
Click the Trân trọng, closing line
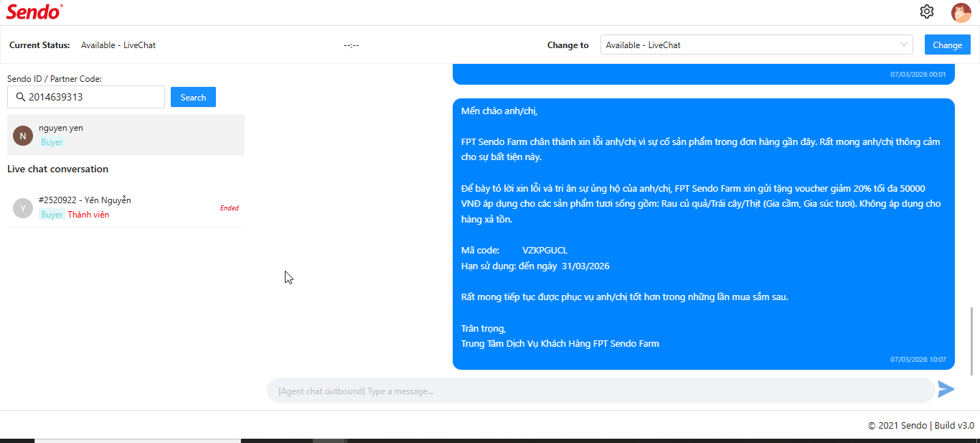(484, 328)
